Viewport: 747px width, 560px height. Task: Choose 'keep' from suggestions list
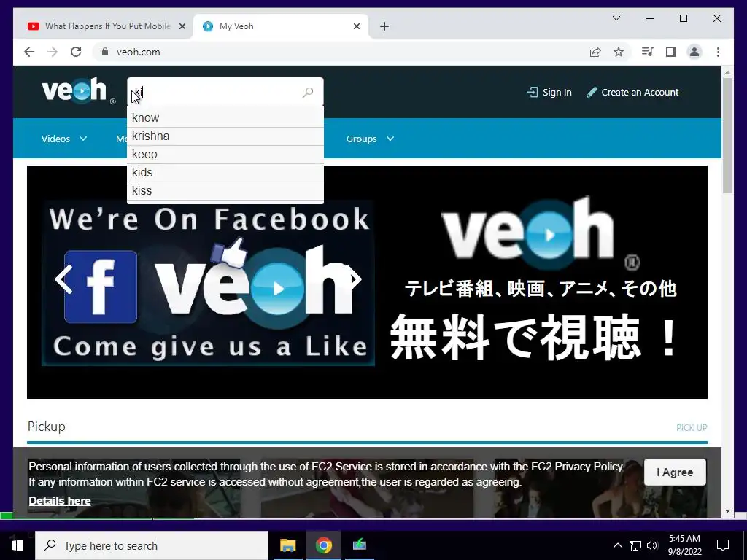(x=225, y=155)
